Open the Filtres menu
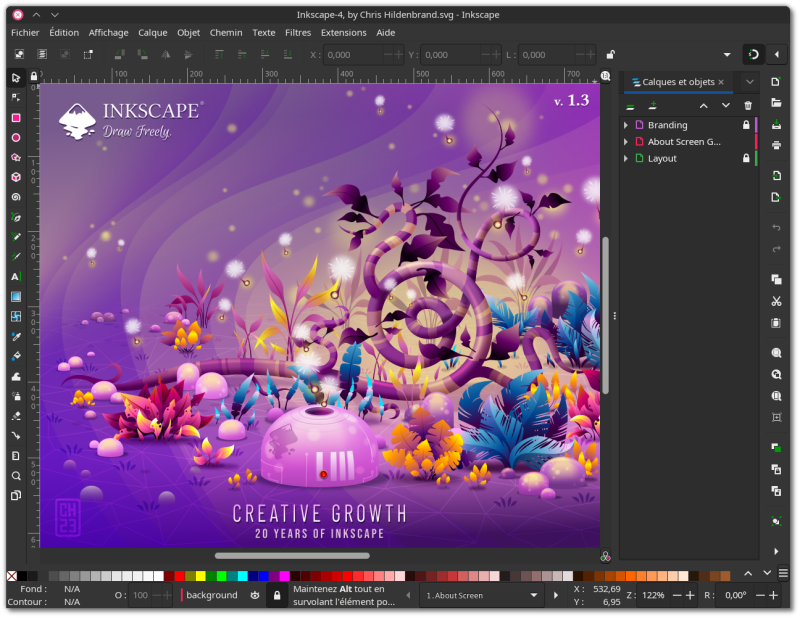This screenshot has width=800, height=618. [x=298, y=33]
